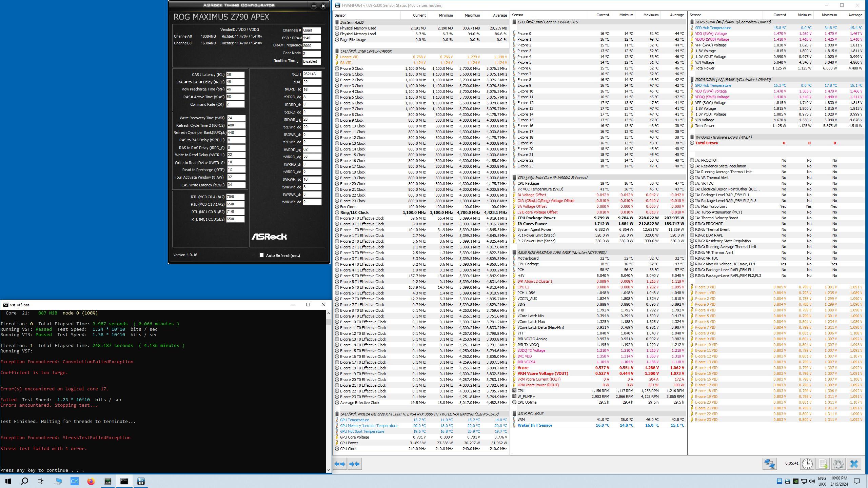Click the blue X close sensors icon

click(x=854, y=464)
